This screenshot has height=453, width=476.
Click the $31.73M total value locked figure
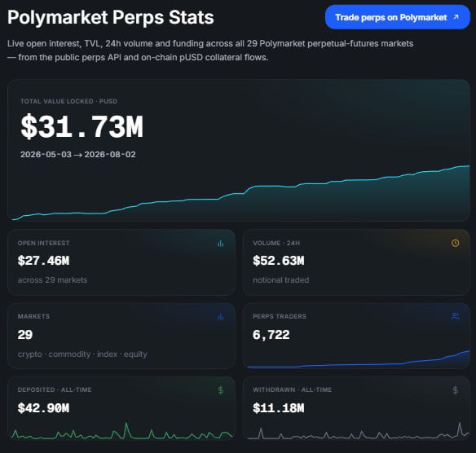(82, 127)
